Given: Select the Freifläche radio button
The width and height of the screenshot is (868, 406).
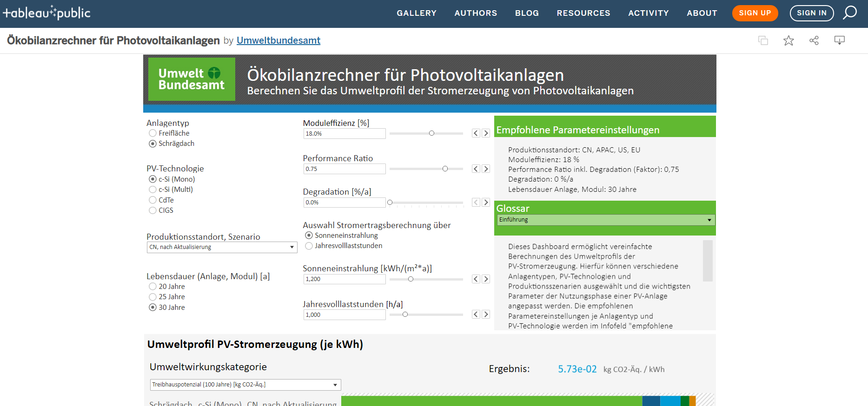Looking at the screenshot, I should click(152, 133).
